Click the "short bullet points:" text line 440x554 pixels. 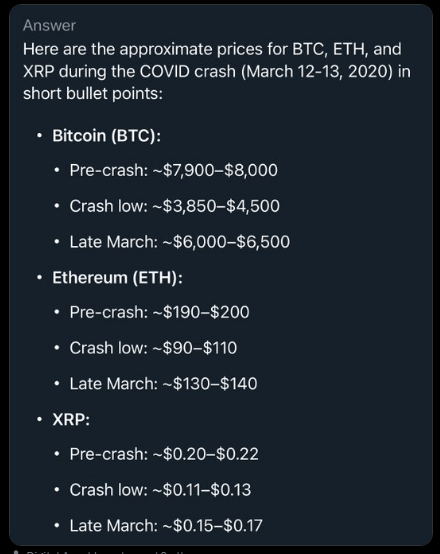(93, 94)
